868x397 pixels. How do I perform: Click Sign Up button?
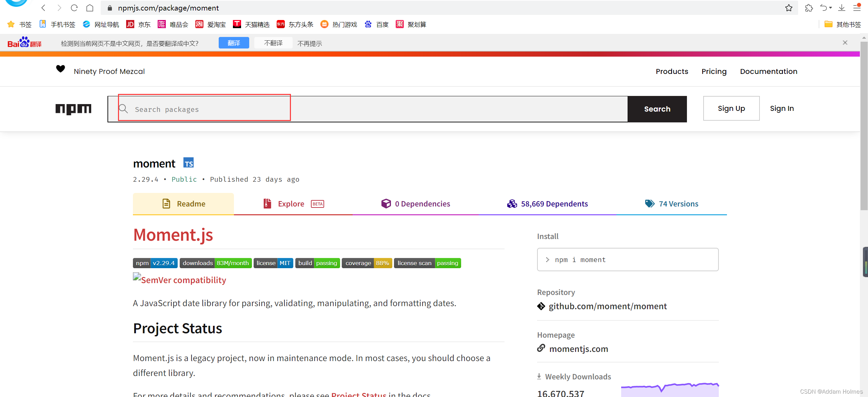pos(731,108)
